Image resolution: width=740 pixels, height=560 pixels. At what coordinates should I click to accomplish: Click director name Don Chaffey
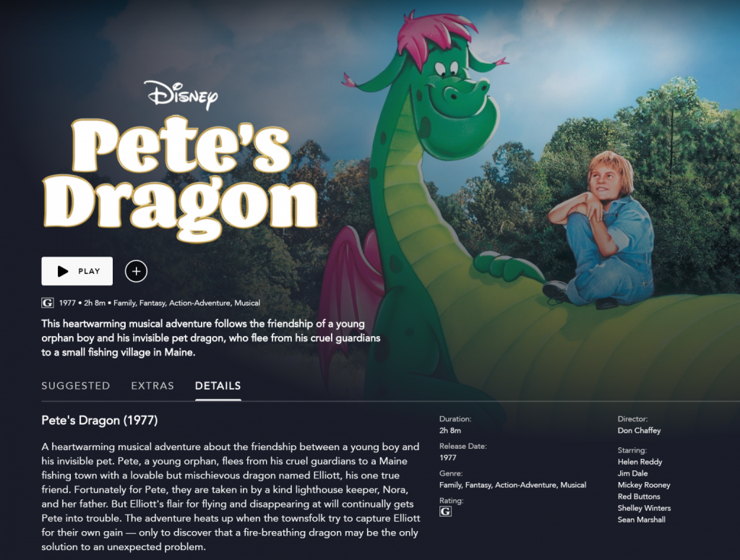[639, 430]
